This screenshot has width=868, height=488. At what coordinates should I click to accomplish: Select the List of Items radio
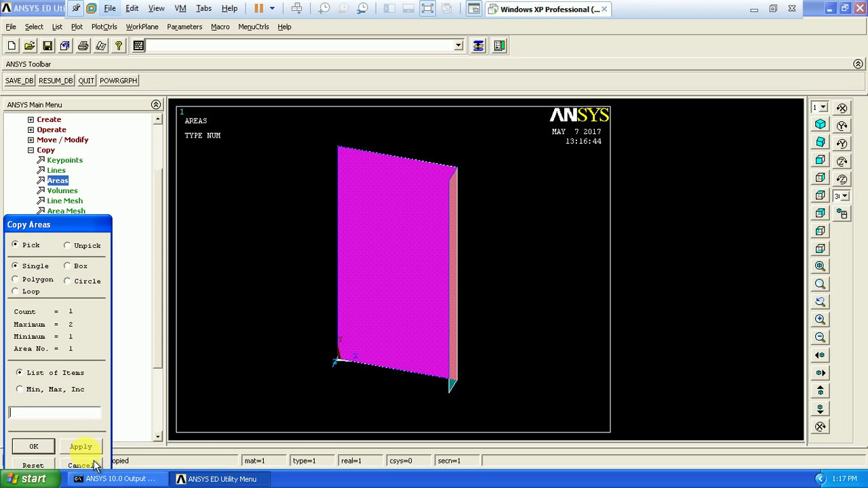[x=19, y=372]
